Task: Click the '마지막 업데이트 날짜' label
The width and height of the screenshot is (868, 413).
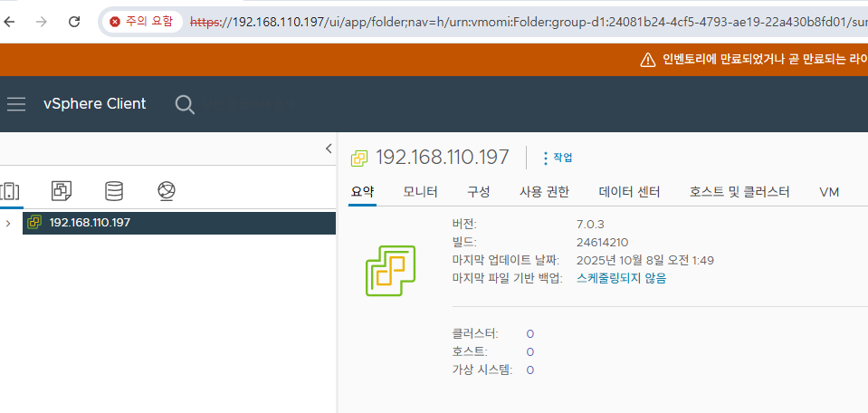Action: (x=506, y=260)
